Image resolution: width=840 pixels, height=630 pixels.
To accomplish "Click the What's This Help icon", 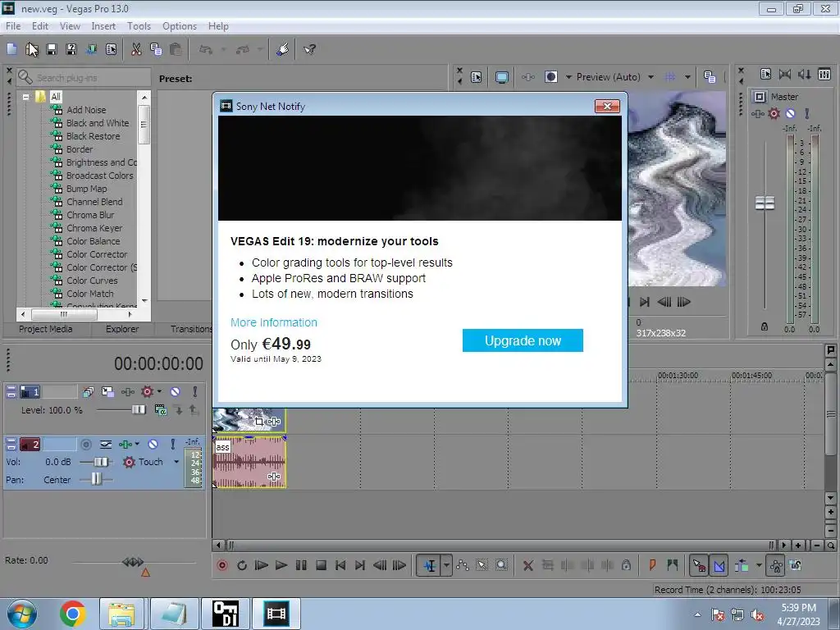I will (309, 49).
